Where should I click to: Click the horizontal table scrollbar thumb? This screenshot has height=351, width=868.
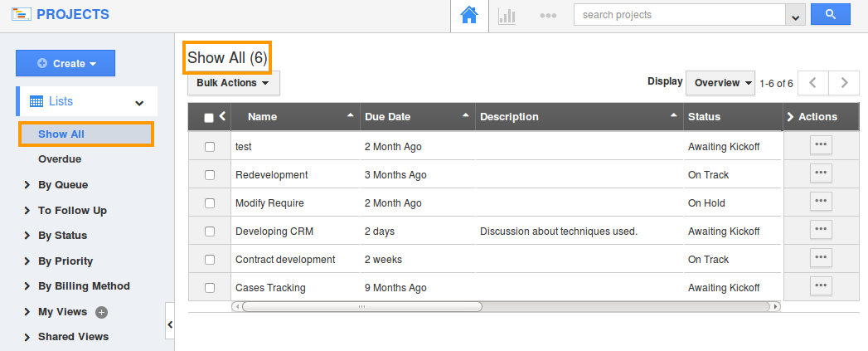tap(362, 307)
